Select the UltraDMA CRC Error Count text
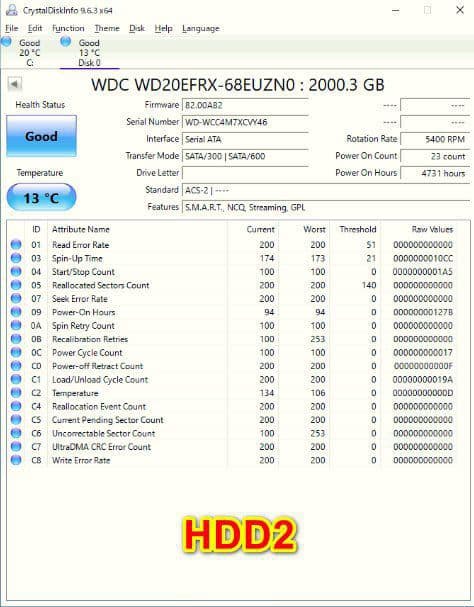 (101, 447)
